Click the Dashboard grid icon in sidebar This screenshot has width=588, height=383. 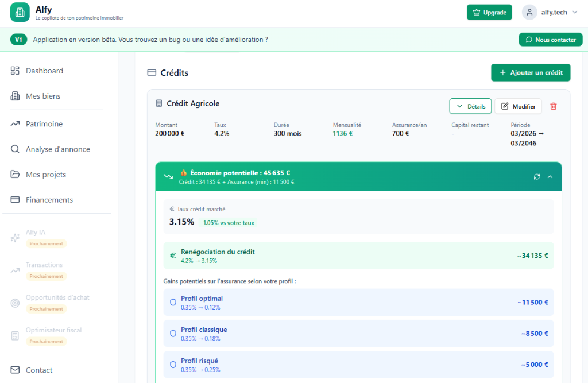pyautogui.click(x=15, y=71)
